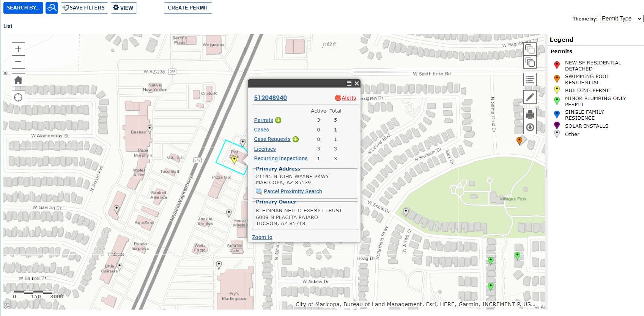Zoom in on the map
Screen dimensions: 644x316
(18, 49)
